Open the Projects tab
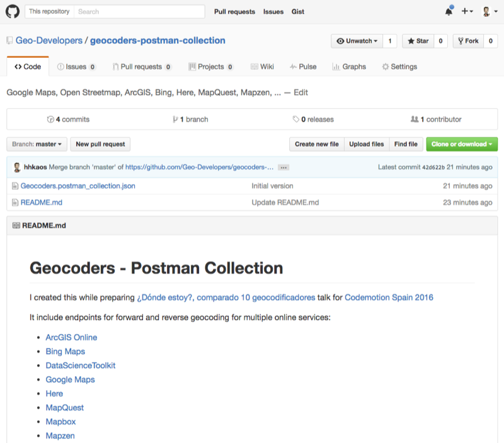The width and height of the screenshot is (504, 443). (210, 67)
